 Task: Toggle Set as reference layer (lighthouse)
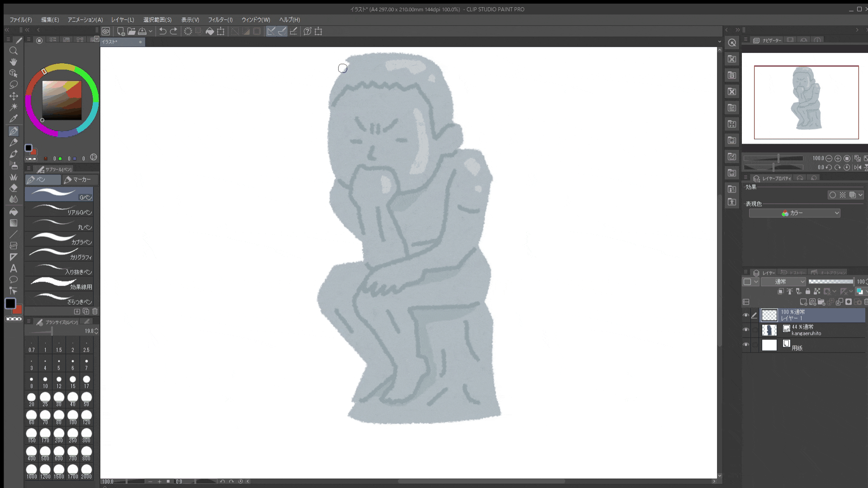[790, 291]
